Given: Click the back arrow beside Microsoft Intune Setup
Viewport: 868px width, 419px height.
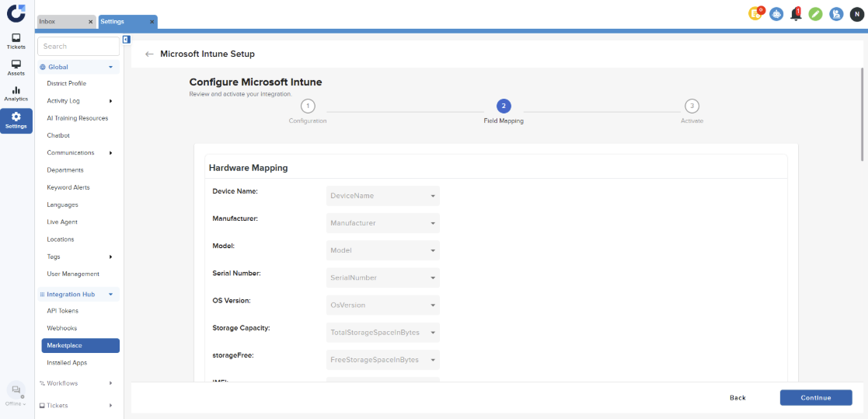Looking at the screenshot, I should tap(149, 54).
